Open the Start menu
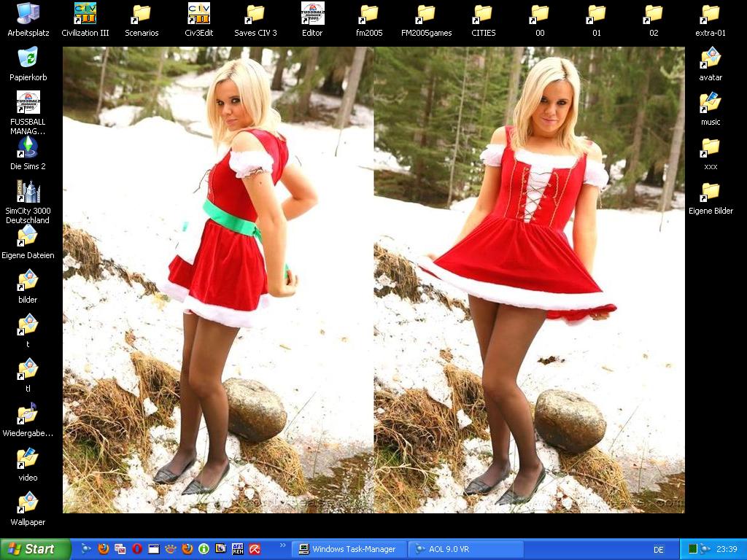 (x=35, y=549)
